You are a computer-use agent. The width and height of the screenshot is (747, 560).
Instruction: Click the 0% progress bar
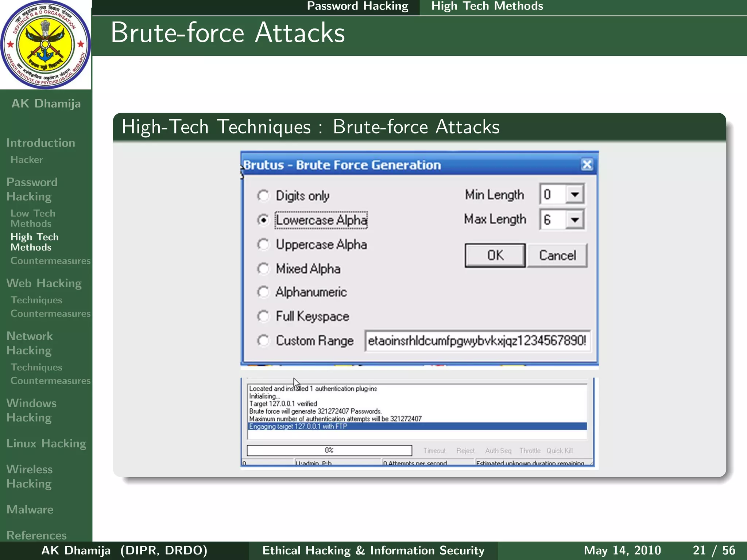329,450
